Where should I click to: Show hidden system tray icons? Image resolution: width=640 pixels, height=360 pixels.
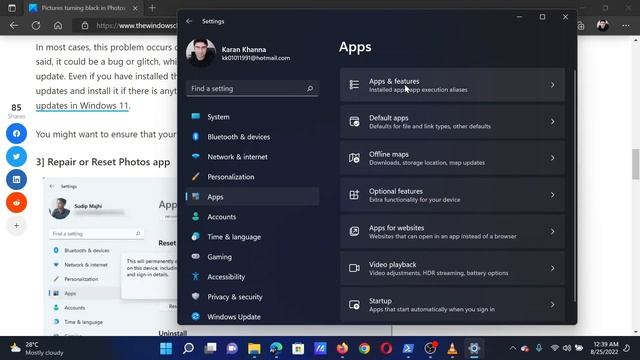point(512,348)
